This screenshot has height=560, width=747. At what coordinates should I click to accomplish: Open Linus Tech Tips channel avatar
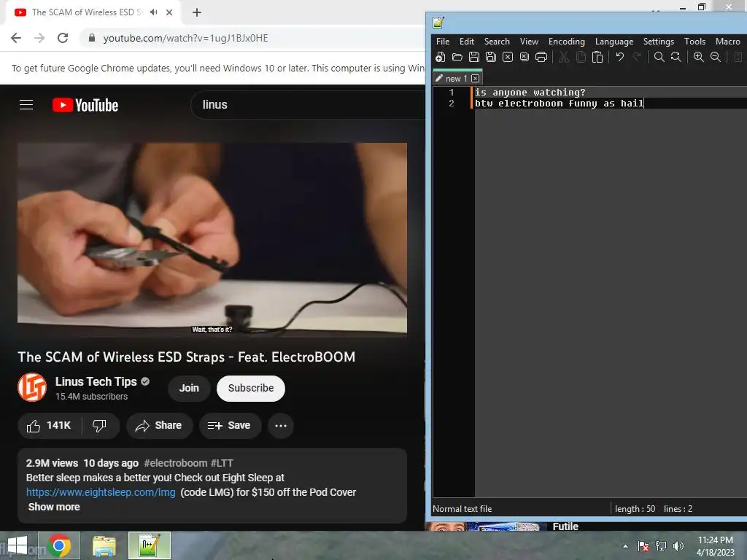[x=32, y=388]
